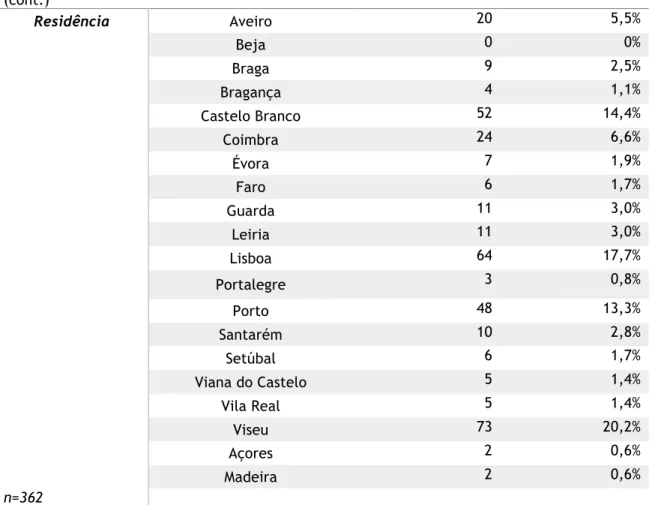The height and width of the screenshot is (505, 655).
Task: Select the Setúbal label
Action: 251,358
